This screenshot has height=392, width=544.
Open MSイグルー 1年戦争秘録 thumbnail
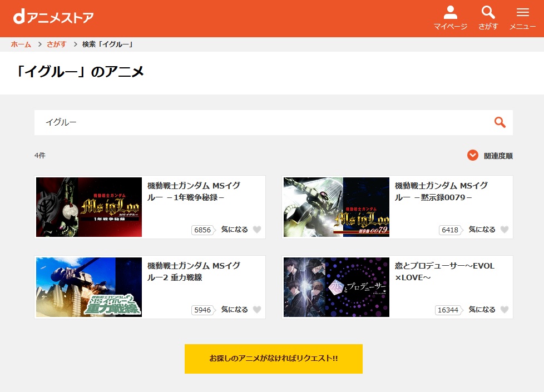(89, 207)
